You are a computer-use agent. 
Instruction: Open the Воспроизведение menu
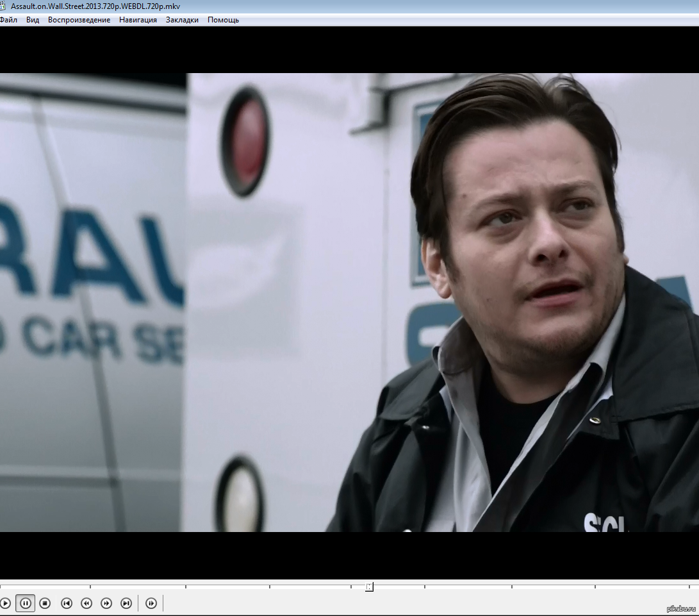79,20
